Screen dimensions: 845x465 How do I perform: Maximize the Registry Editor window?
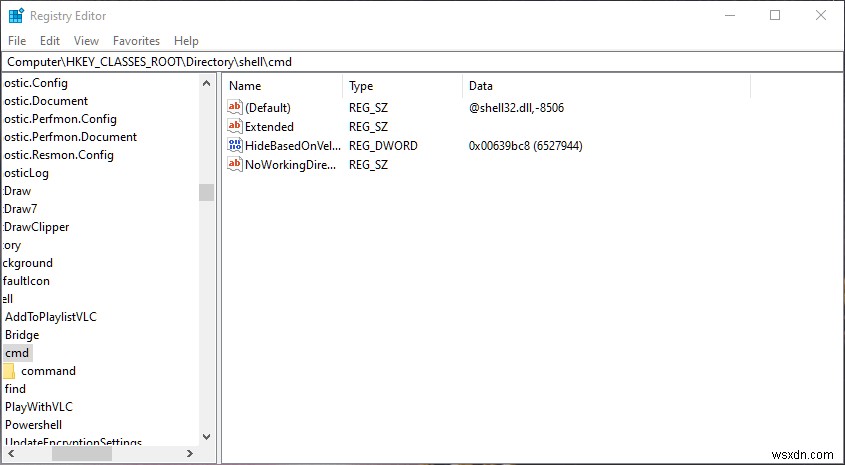pos(775,16)
